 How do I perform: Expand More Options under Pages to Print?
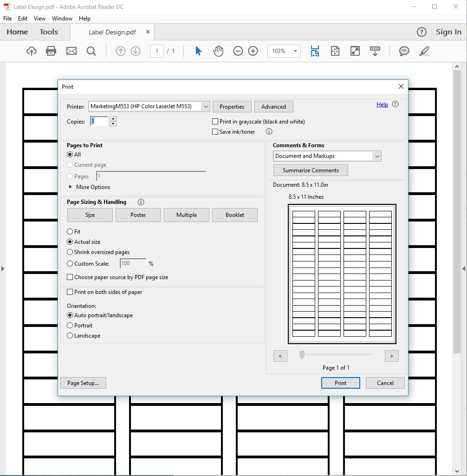71,187
